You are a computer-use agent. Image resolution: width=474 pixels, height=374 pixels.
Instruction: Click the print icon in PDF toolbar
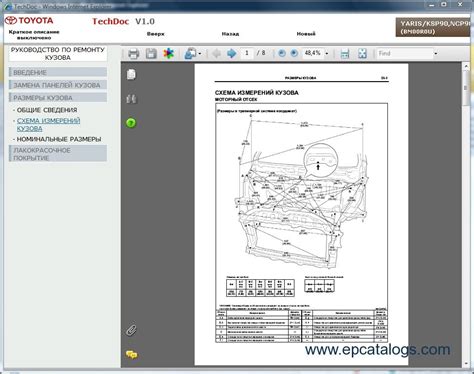coord(133,54)
